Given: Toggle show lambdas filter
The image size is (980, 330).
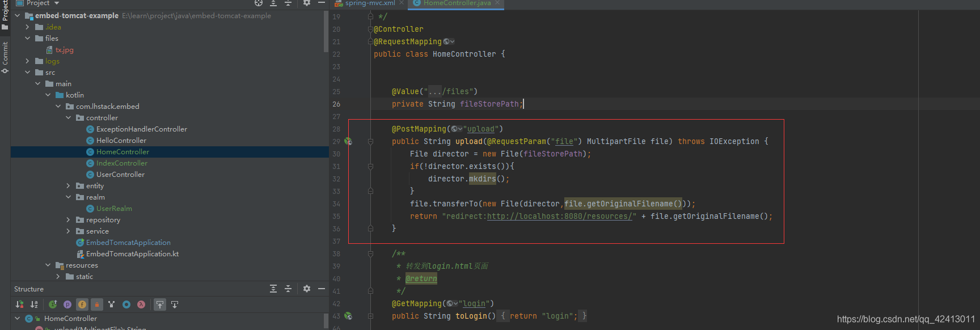Looking at the screenshot, I should [x=141, y=304].
